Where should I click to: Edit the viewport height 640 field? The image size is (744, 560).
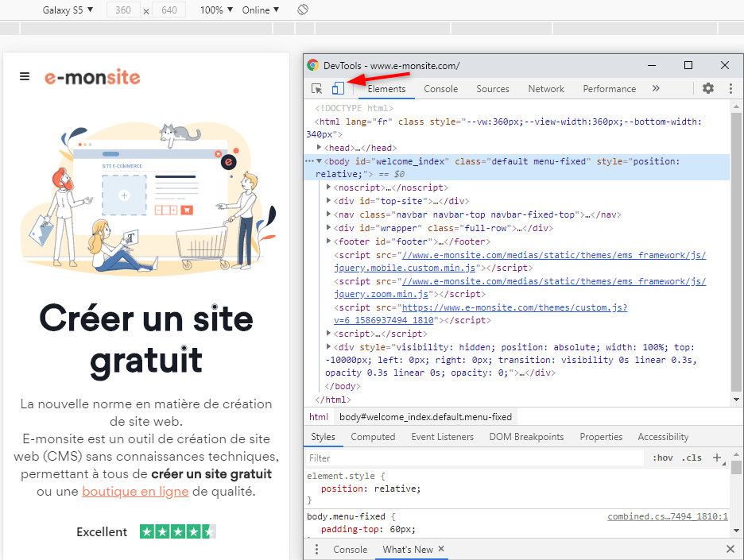point(169,10)
